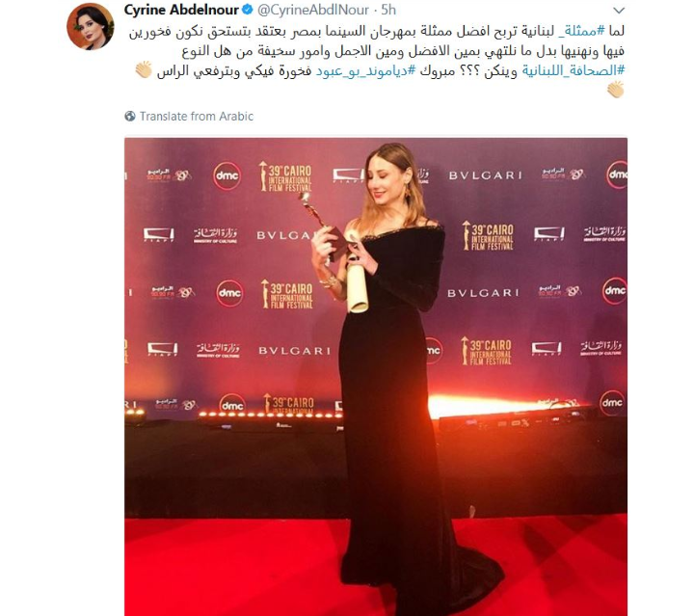Open the 5h timestamp permalink
The image size is (694, 616).
pos(388,10)
